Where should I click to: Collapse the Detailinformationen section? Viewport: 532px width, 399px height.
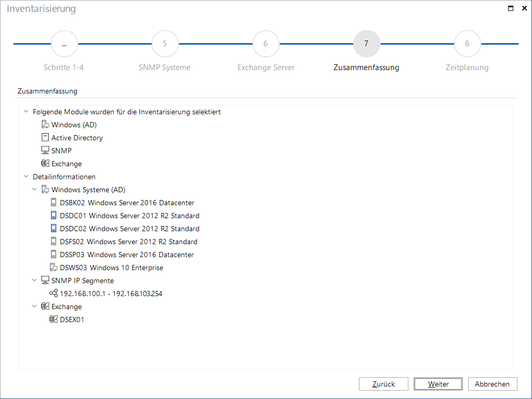click(x=26, y=177)
